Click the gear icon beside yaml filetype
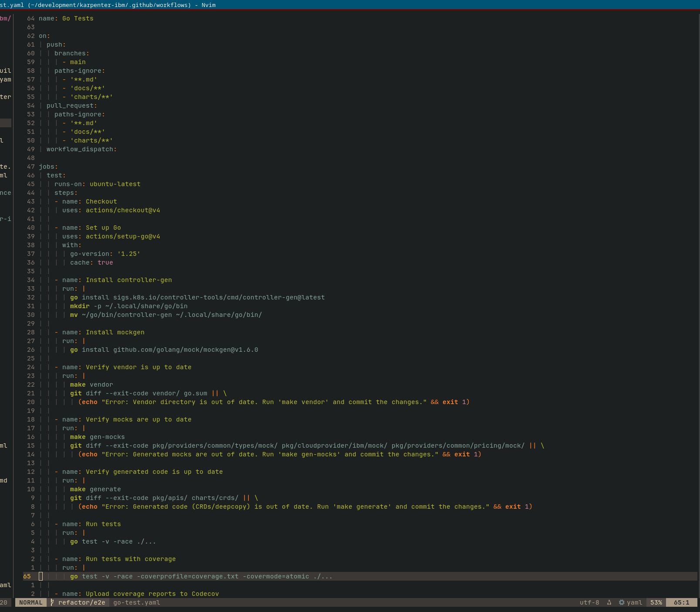The width and height of the screenshot is (700, 612). pyautogui.click(x=622, y=602)
